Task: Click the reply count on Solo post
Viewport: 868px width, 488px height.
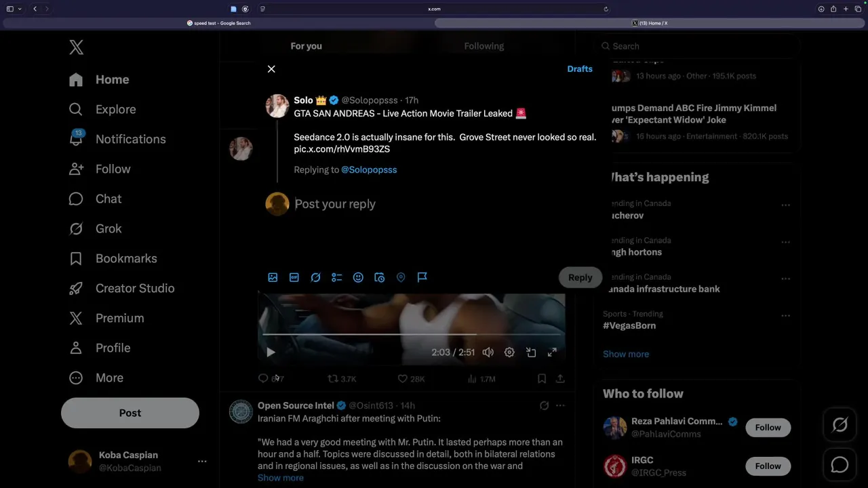Action: pyautogui.click(x=271, y=379)
